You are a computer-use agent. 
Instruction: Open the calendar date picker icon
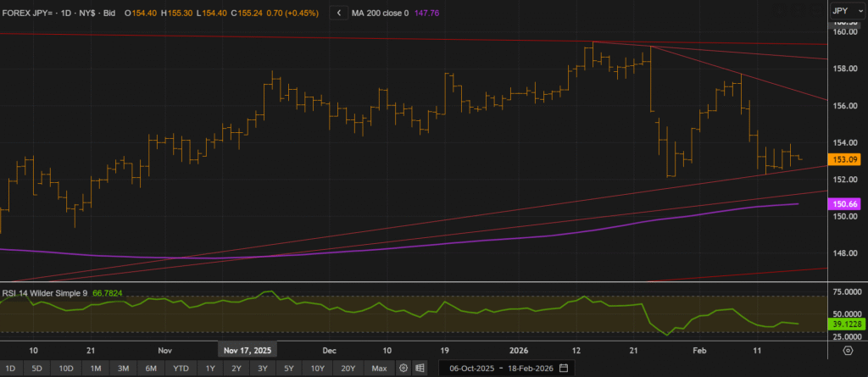[x=564, y=369]
